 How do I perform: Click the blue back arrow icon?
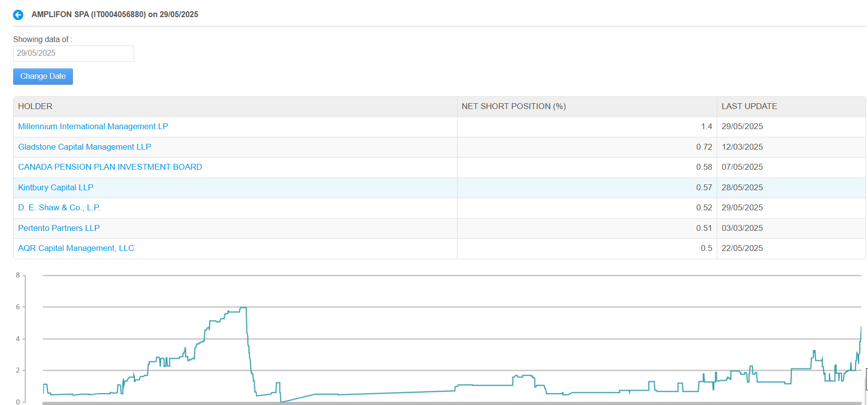18,15
